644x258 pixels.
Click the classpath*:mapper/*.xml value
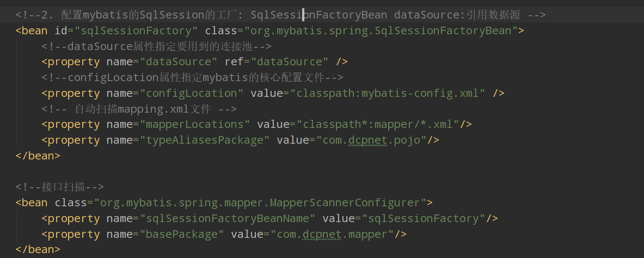click(x=377, y=125)
